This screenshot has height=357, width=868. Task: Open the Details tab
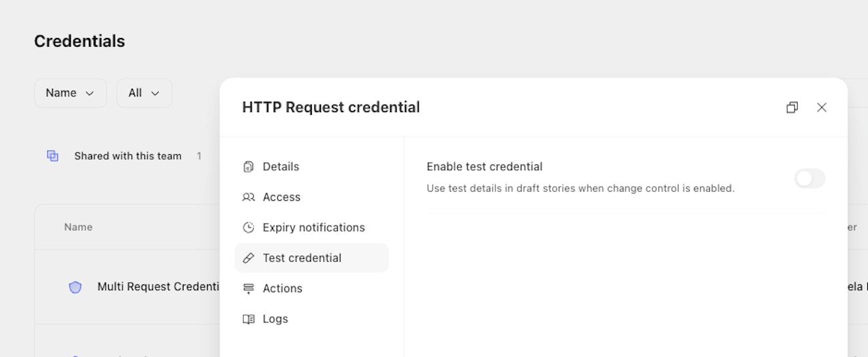[280, 167]
